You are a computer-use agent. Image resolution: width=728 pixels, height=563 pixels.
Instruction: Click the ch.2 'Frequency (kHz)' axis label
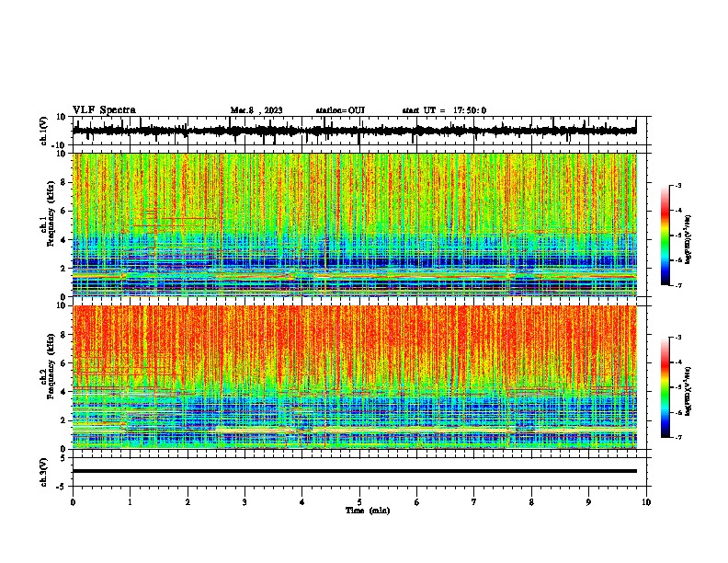[51, 366]
